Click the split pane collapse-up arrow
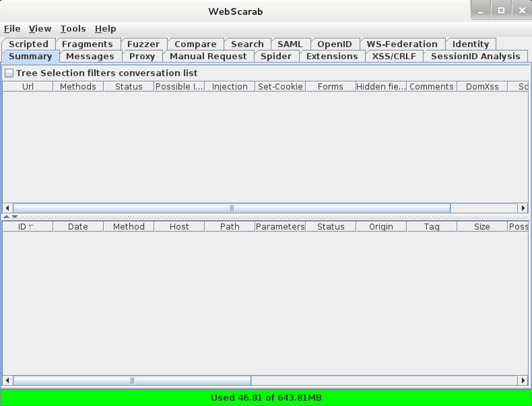The height and width of the screenshot is (406, 532). pos(6,217)
